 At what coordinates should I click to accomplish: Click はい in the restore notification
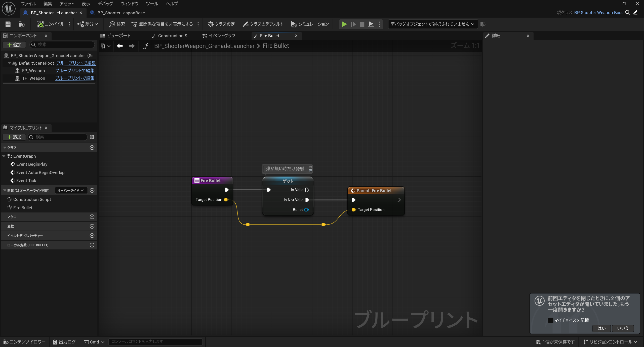(601, 328)
